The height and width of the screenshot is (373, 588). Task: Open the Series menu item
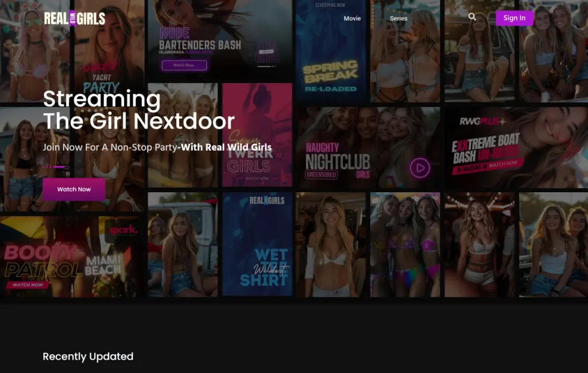click(x=399, y=18)
